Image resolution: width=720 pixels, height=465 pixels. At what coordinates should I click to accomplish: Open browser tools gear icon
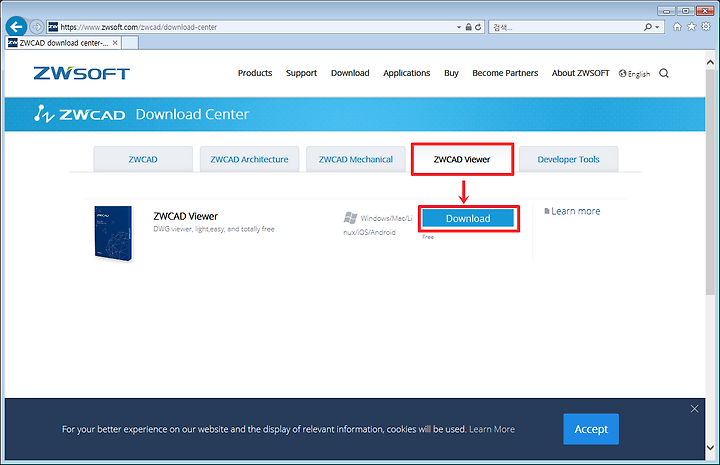pos(706,27)
